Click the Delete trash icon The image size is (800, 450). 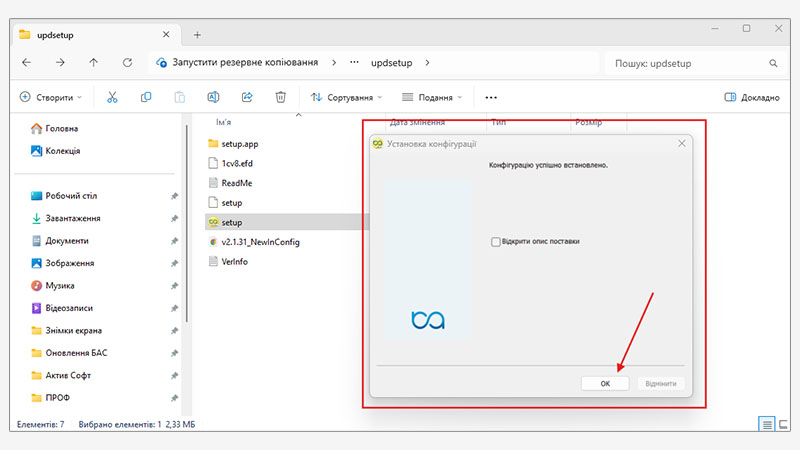tap(281, 97)
